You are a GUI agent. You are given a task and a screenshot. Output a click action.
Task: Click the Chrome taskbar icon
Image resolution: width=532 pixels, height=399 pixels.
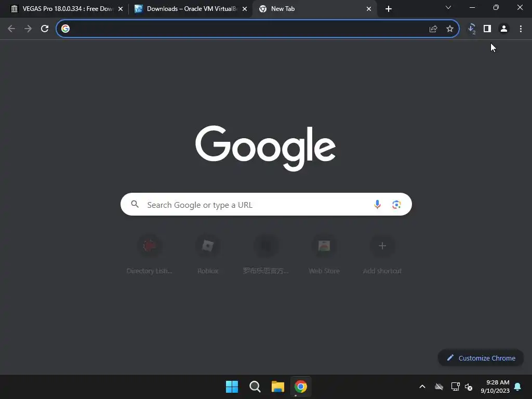pos(301,387)
